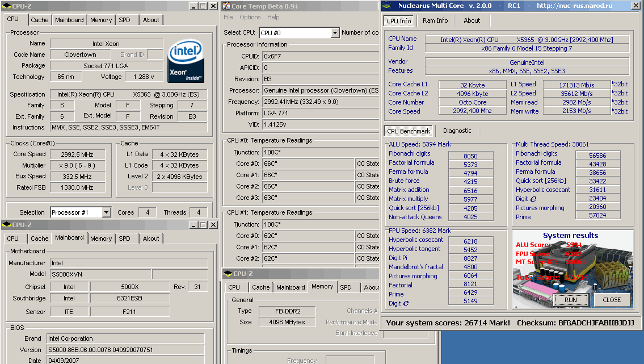Click the 'Socket 771 LGA' package value
This screenshot has width=644, height=364.
[106, 66]
